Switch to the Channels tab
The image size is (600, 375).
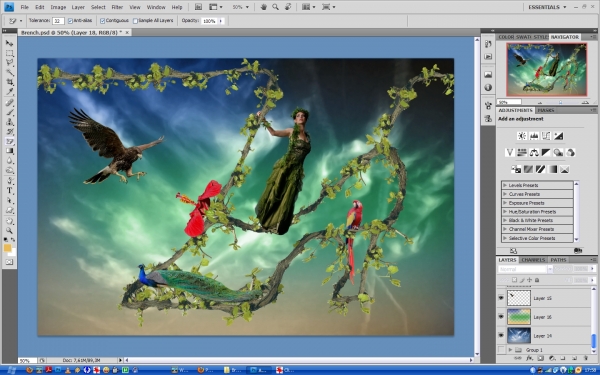(533, 260)
